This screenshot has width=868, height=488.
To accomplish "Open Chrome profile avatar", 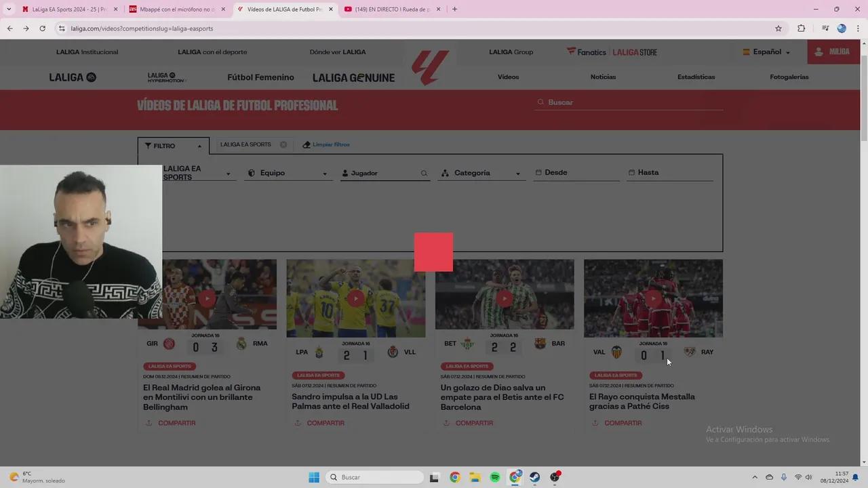I will 842,28.
